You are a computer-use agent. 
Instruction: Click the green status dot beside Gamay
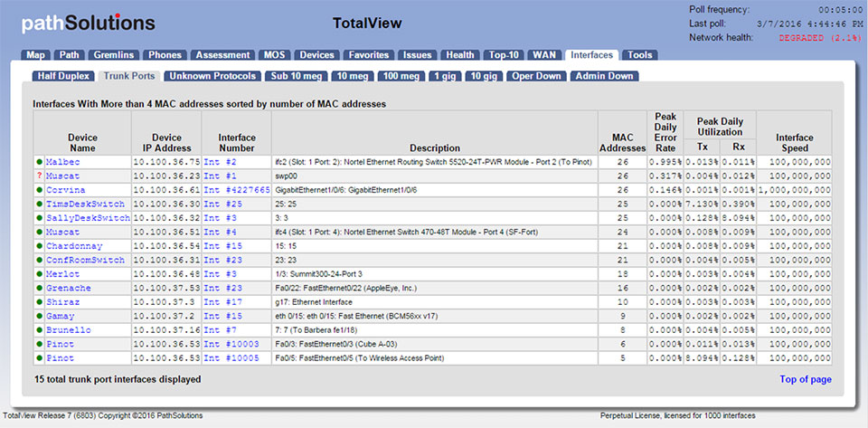point(39,316)
